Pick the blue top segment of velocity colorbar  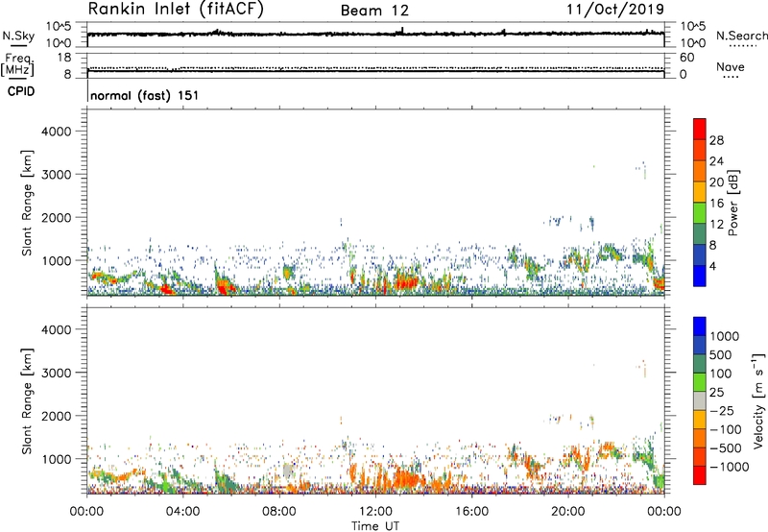pos(700,326)
